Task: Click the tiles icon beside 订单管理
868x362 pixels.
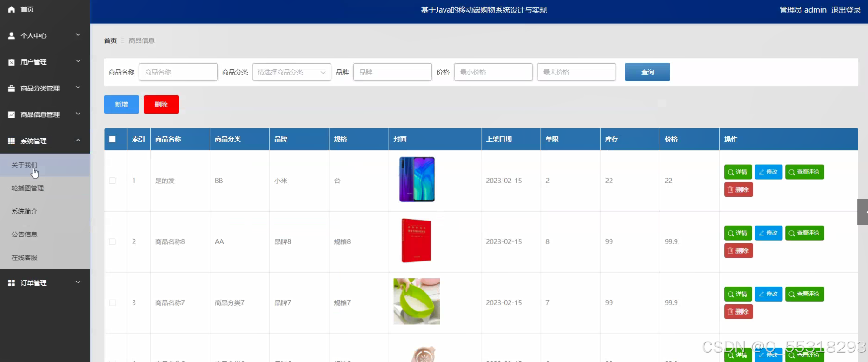Action: point(12,283)
